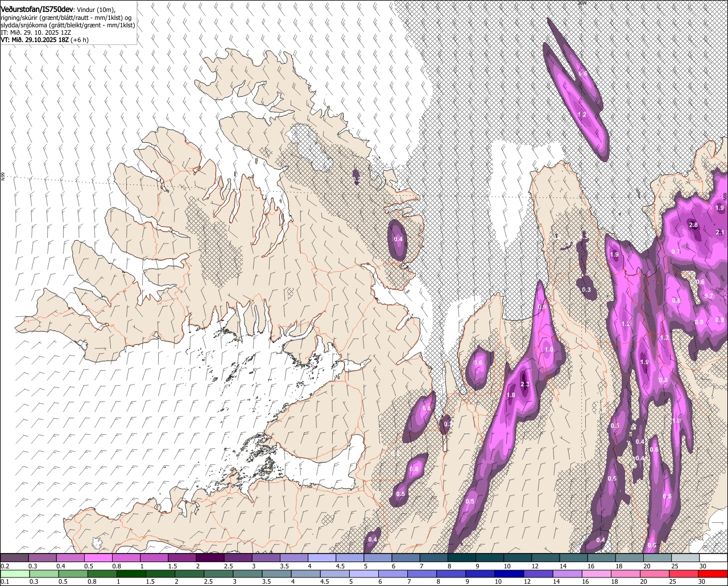Click the bright red swatch ending the lower legend

click(x=713, y=573)
